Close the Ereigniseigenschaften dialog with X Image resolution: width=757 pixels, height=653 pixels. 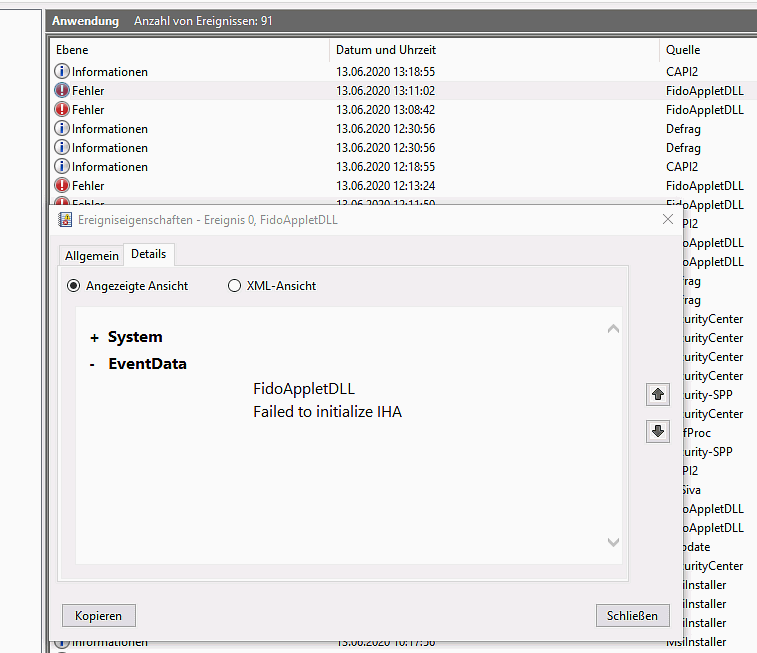pyautogui.click(x=668, y=219)
